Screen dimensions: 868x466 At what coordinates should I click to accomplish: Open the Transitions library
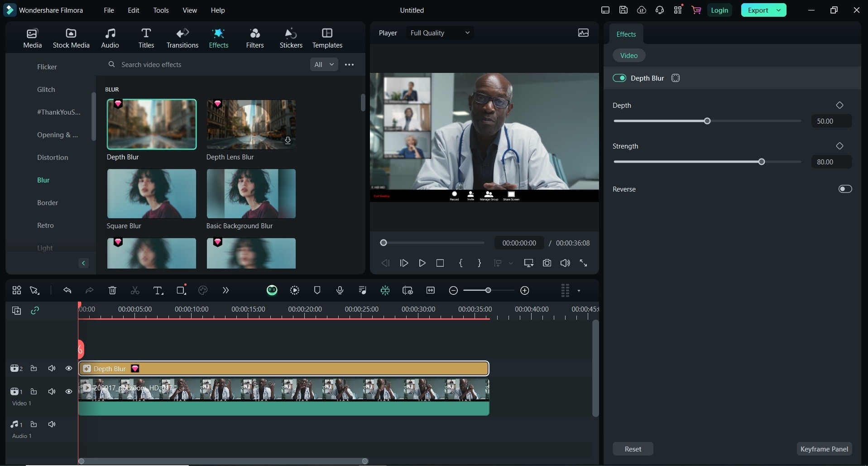tap(182, 38)
